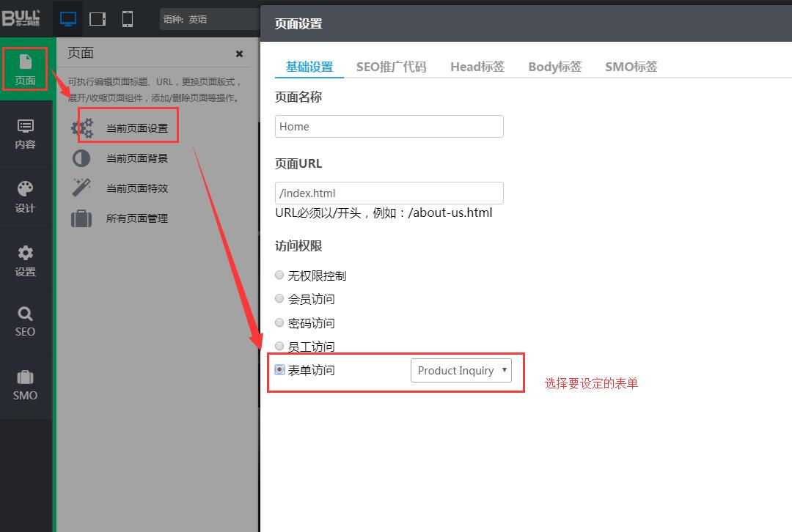
Task: Enable 密码访问 access restriction
Action: 279,322
